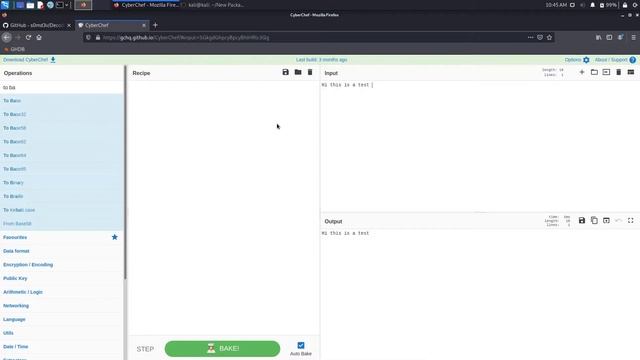Select To Kebab case operation
The height and width of the screenshot is (360, 640).
point(62,210)
